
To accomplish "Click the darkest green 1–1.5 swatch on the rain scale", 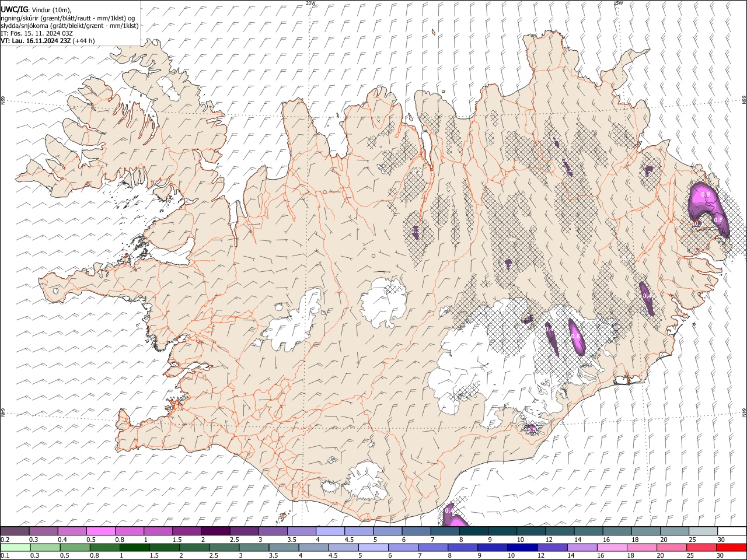I will (x=134, y=547).
